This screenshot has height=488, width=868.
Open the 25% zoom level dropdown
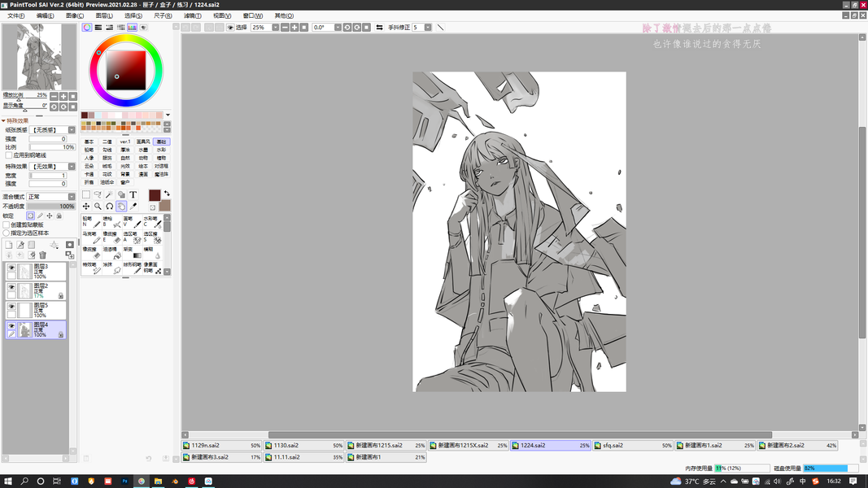point(275,27)
